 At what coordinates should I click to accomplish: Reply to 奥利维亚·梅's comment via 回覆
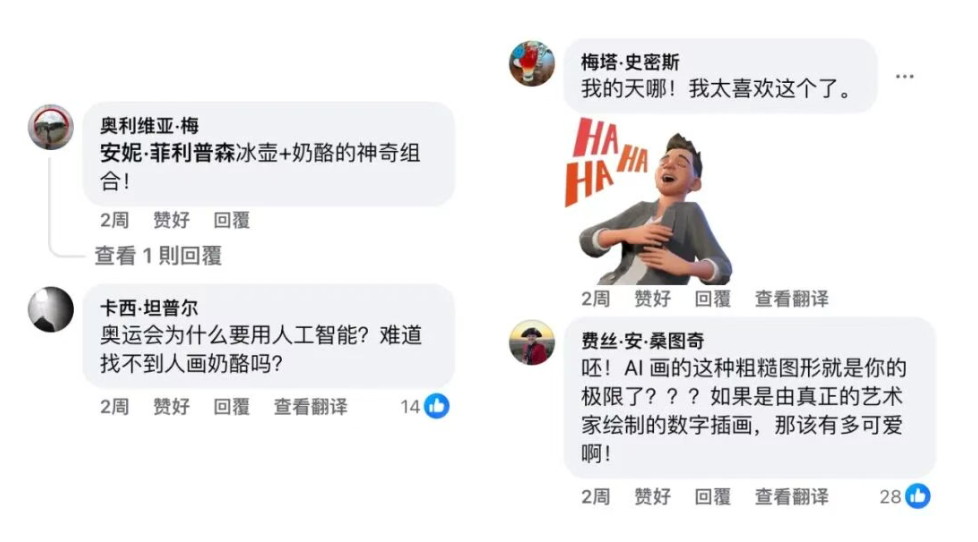tap(232, 220)
